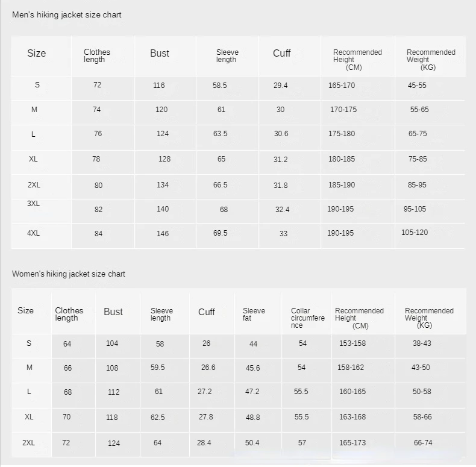Image resolution: width=476 pixels, height=467 pixels.
Task: Click men's 4XL weight value 105-120
Action: click(415, 233)
